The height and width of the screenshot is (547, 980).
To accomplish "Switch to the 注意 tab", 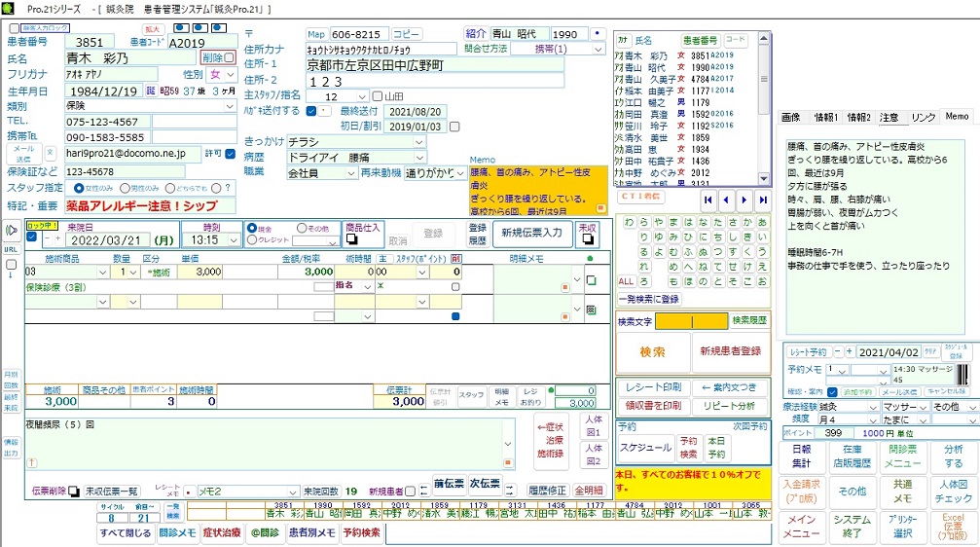I will tap(889, 118).
